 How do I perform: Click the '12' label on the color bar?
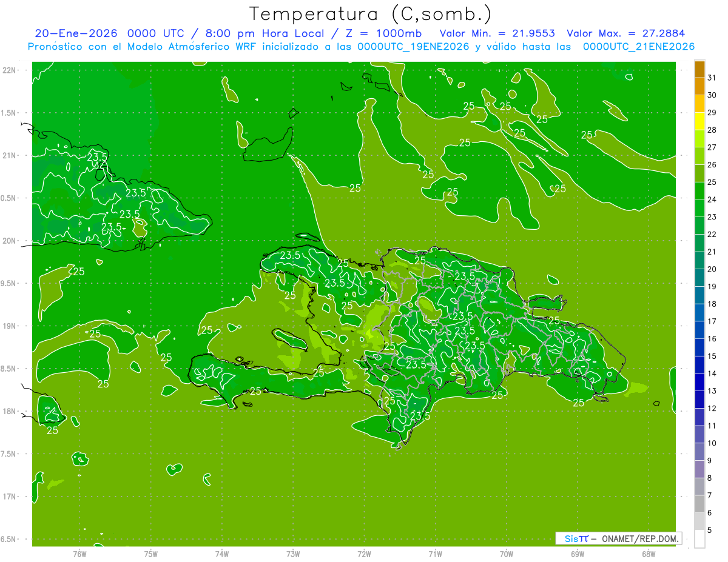tap(712, 408)
